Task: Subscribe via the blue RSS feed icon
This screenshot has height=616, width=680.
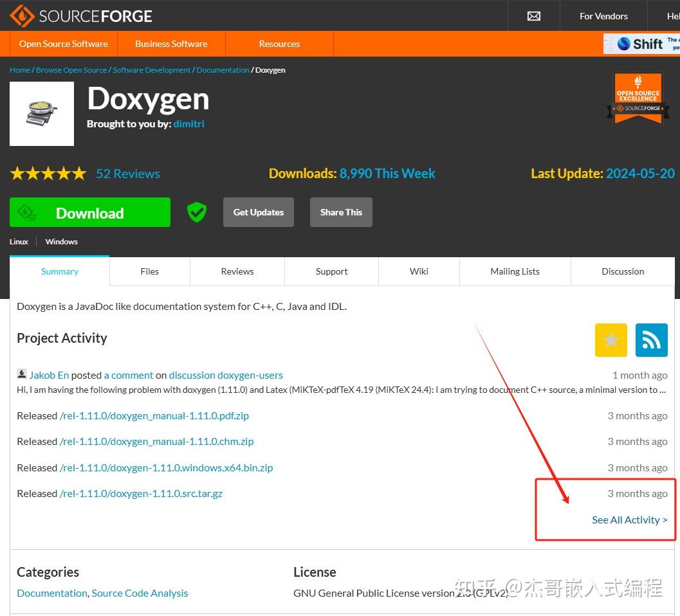Action: coord(651,340)
